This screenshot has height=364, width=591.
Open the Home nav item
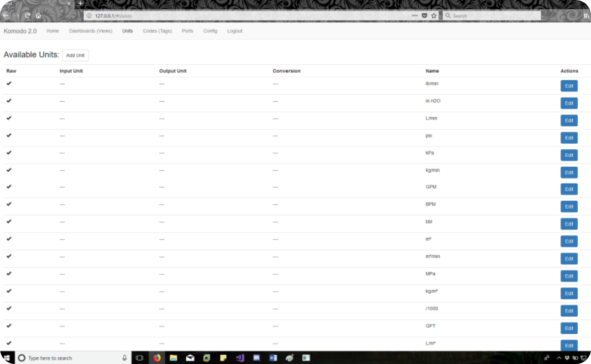point(53,31)
